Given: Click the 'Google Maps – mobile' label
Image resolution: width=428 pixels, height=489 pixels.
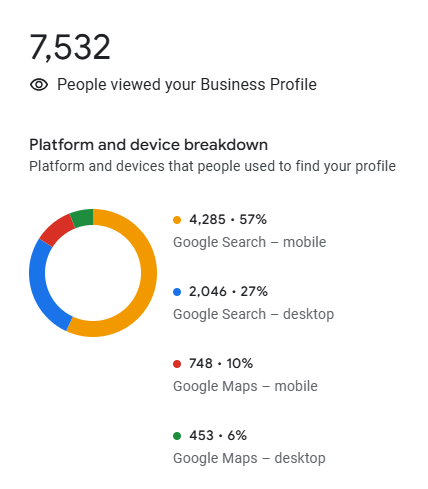Looking at the screenshot, I should pyautogui.click(x=245, y=386).
